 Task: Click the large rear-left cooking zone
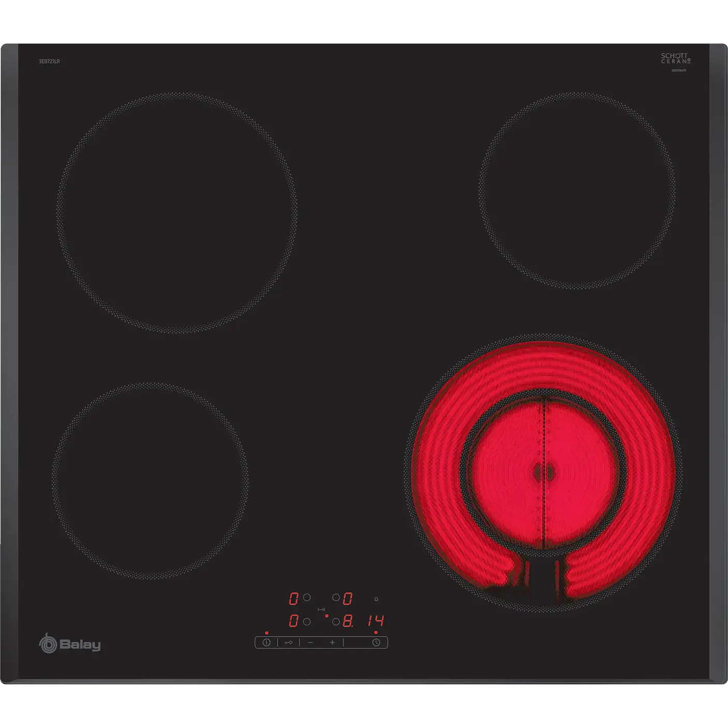[x=177, y=213]
